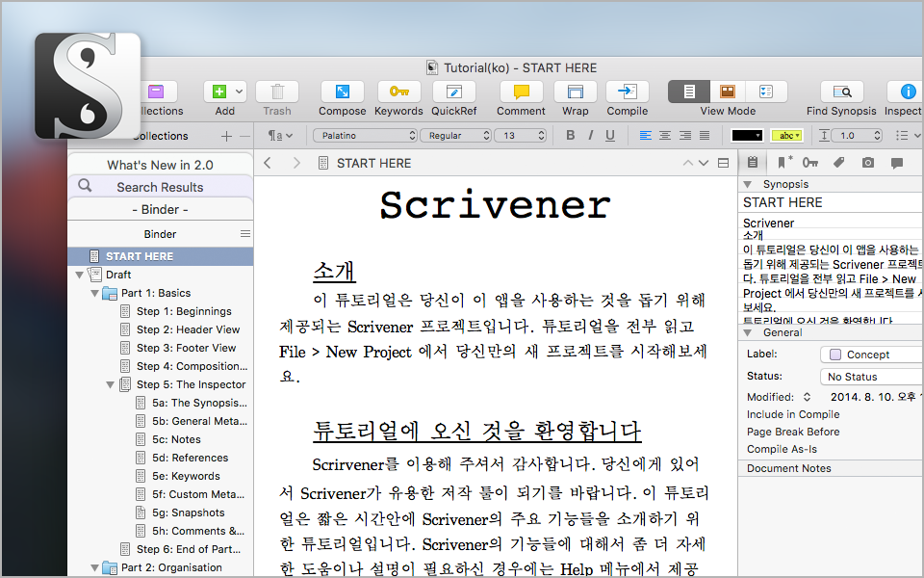Open the Compile toolbar icon

(x=627, y=92)
